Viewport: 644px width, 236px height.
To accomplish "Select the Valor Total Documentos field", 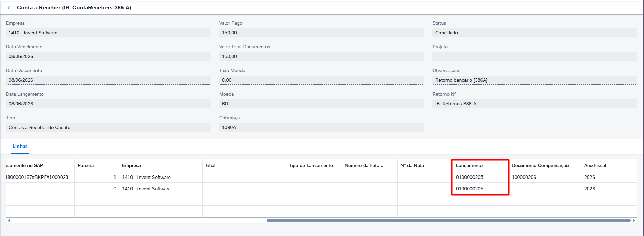I will click(321, 56).
